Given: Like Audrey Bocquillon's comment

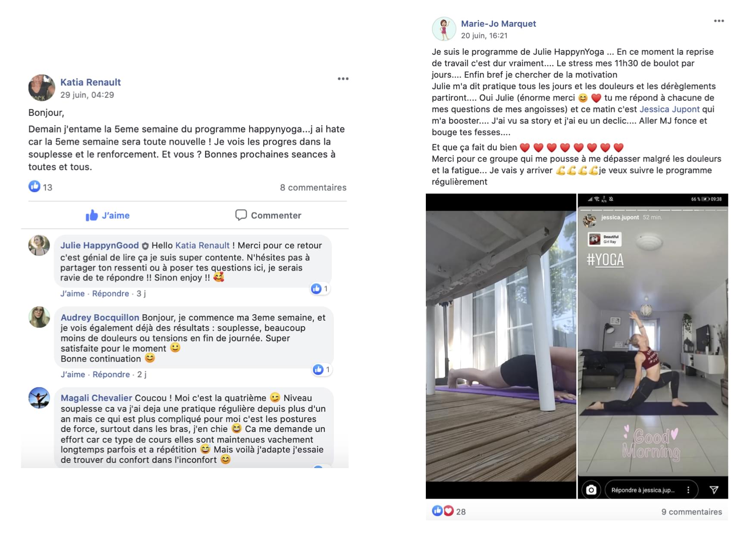Looking at the screenshot, I should pyautogui.click(x=73, y=375).
